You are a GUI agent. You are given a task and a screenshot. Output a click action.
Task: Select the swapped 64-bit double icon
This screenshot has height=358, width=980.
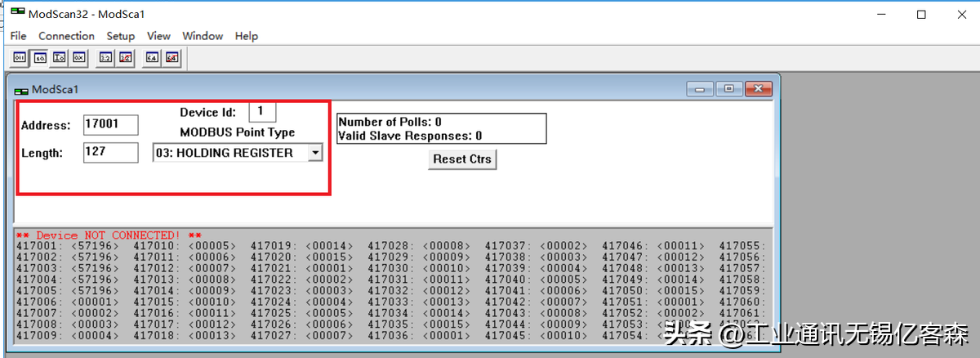(x=171, y=58)
